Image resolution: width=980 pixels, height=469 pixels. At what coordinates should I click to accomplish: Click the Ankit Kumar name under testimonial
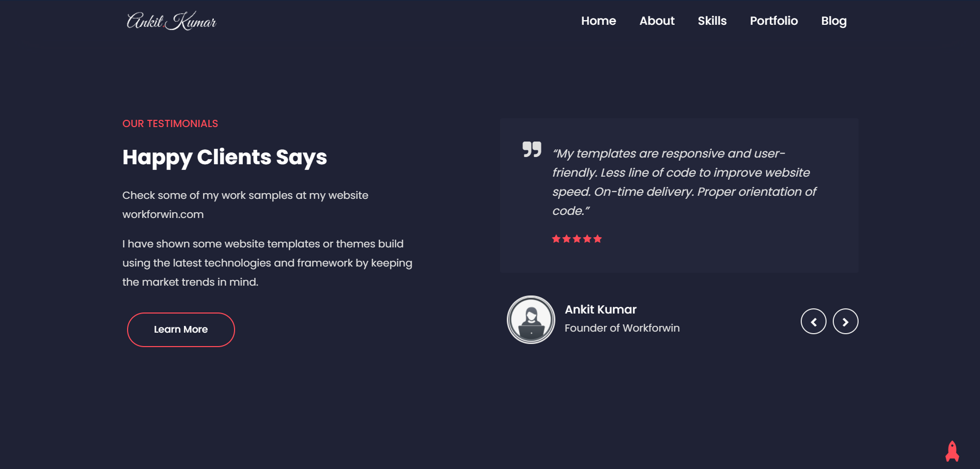pos(600,309)
